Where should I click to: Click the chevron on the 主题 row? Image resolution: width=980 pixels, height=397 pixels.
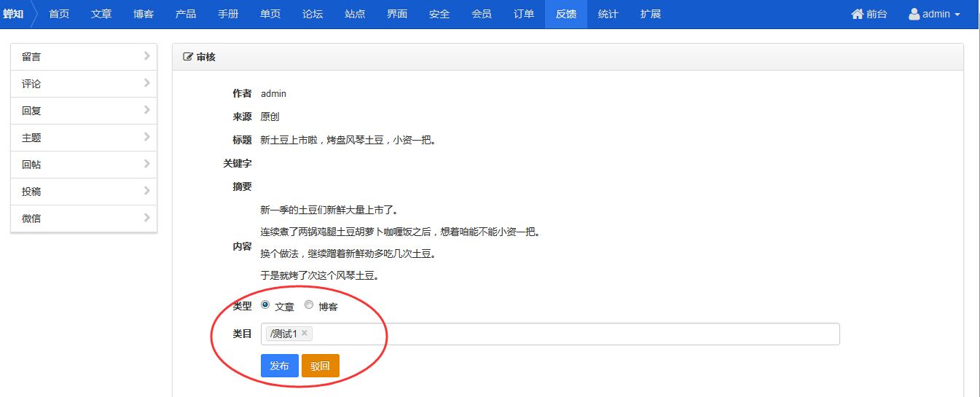[146, 137]
